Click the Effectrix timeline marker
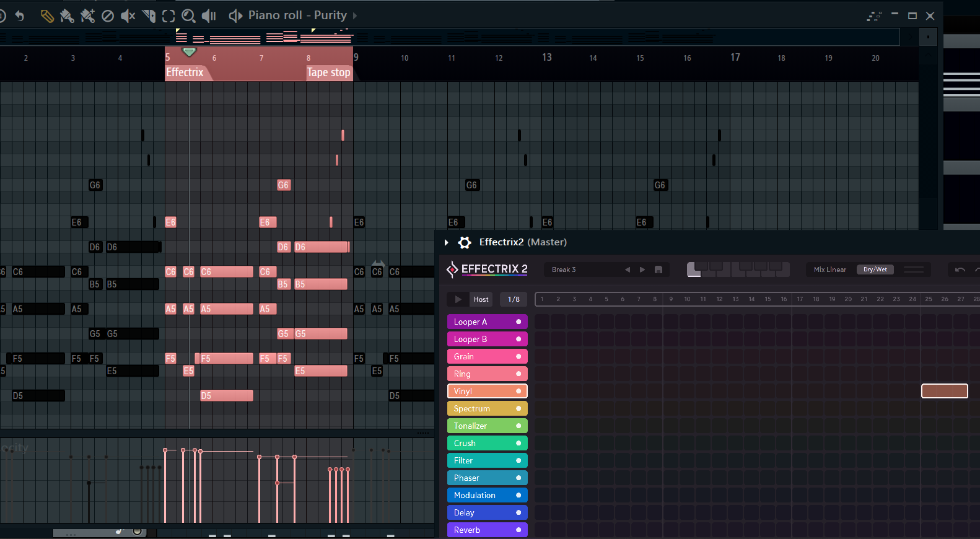Image resolution: width=980 pixels, height=539 pixels. click(185, 72)
